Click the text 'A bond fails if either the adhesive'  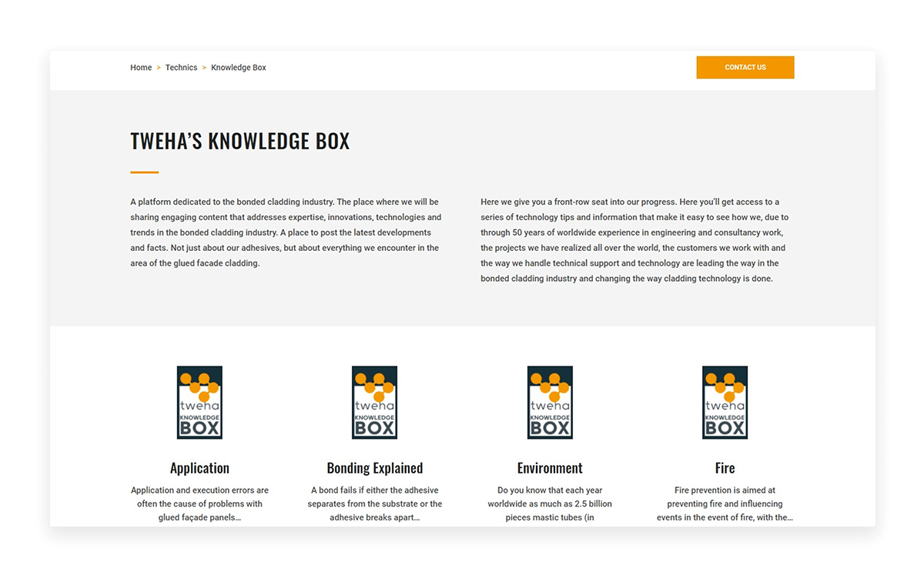coord(375,490)
